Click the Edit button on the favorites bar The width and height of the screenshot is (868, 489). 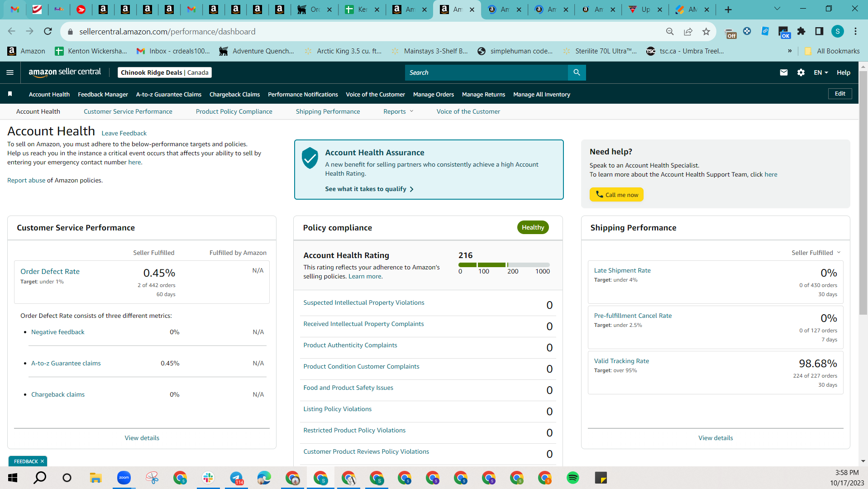(840, 94)
